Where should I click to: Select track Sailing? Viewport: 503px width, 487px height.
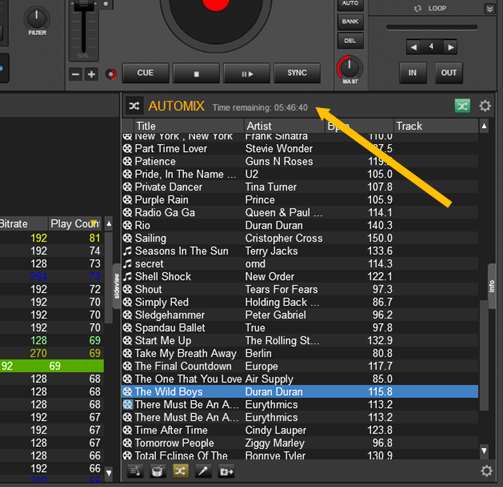tap(300, 238)
